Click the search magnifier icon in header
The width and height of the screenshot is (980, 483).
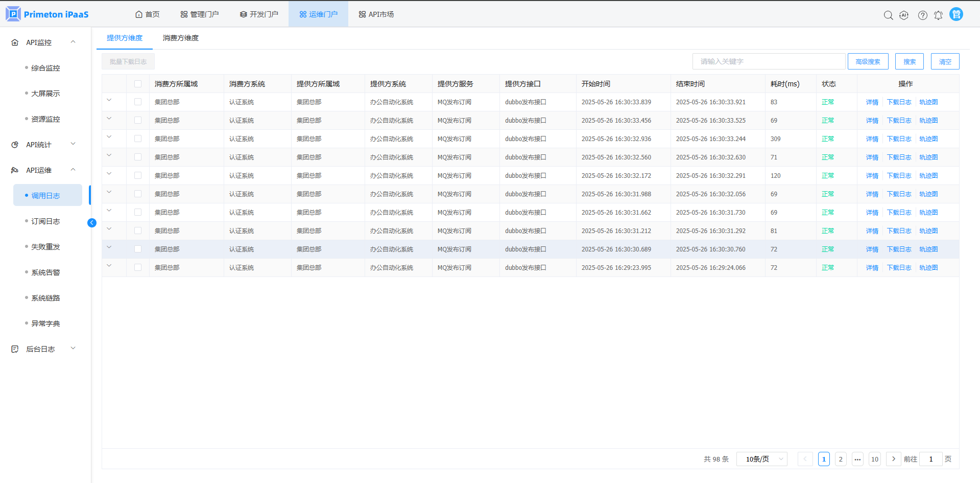888,15
